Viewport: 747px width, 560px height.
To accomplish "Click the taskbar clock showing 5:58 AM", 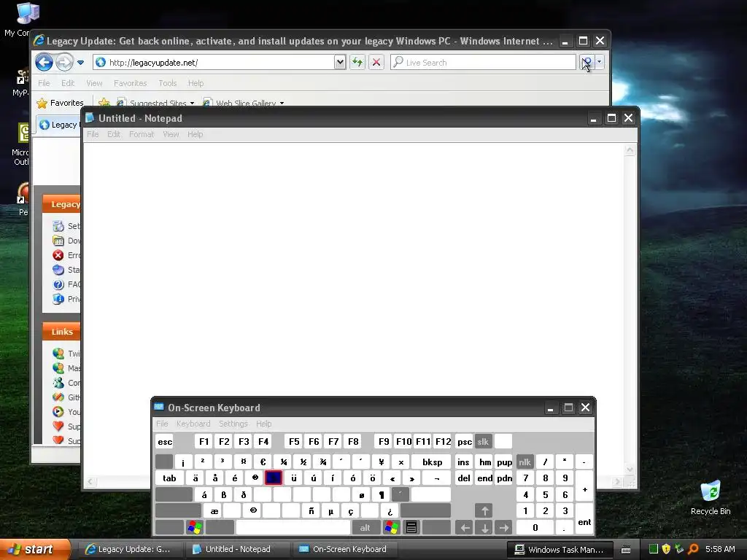I will point(720,549).
